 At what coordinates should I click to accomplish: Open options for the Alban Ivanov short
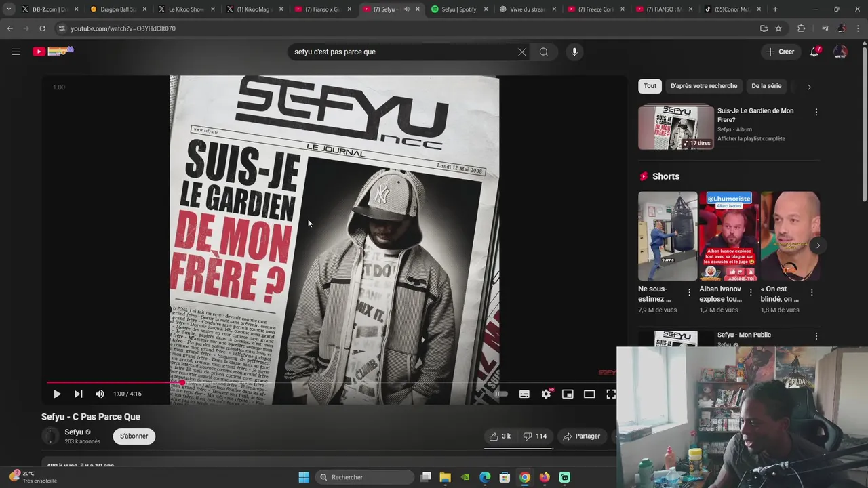click(750, 293)
